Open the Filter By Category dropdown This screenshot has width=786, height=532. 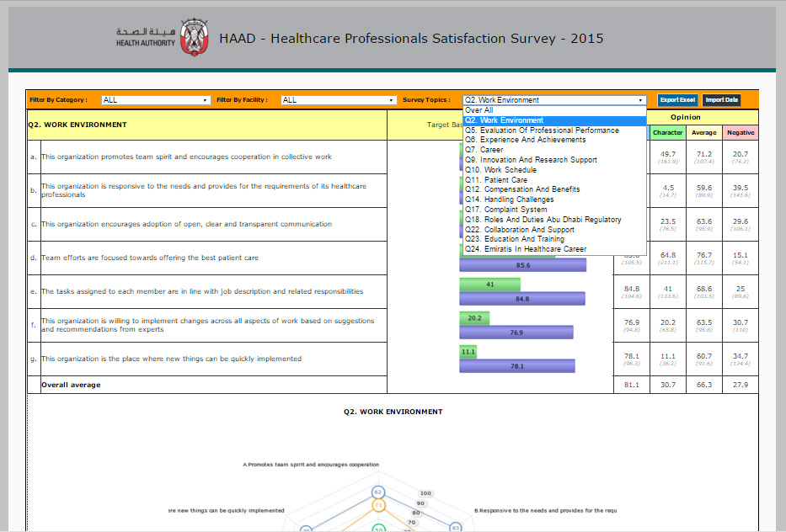pos(155,100)
